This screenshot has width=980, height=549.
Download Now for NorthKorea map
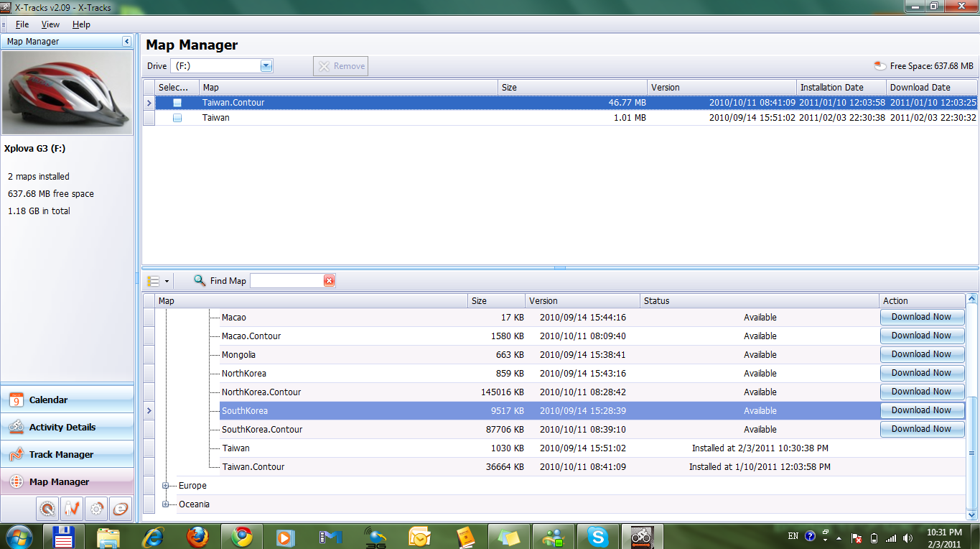click(921, 373)
